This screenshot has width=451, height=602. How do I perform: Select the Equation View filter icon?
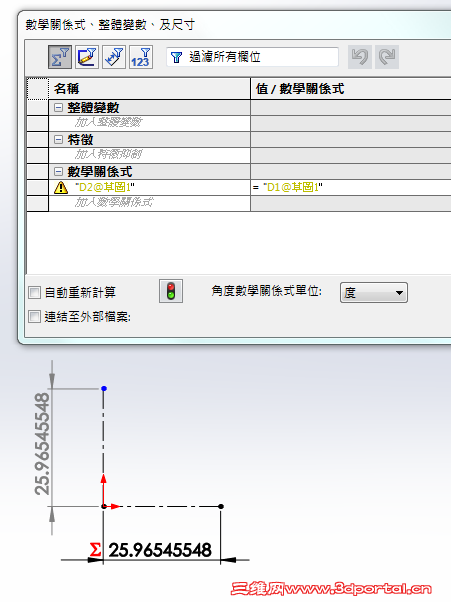coord(60,57)
